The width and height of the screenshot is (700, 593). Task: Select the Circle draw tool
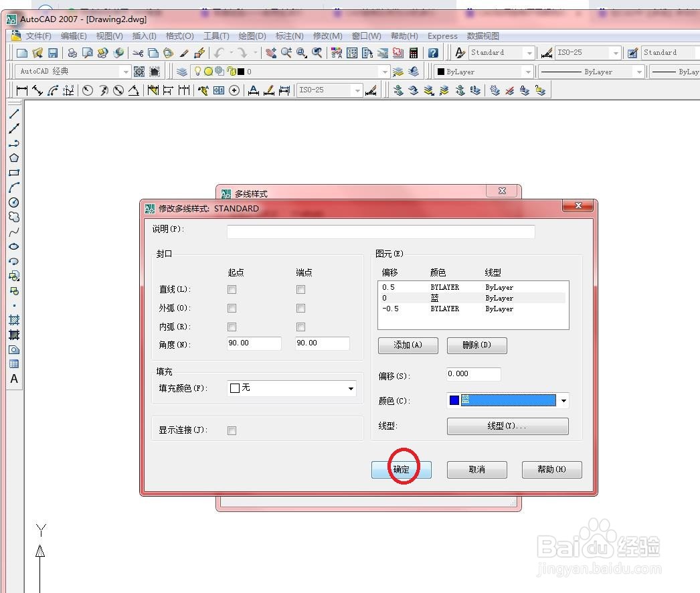[14, 202]
